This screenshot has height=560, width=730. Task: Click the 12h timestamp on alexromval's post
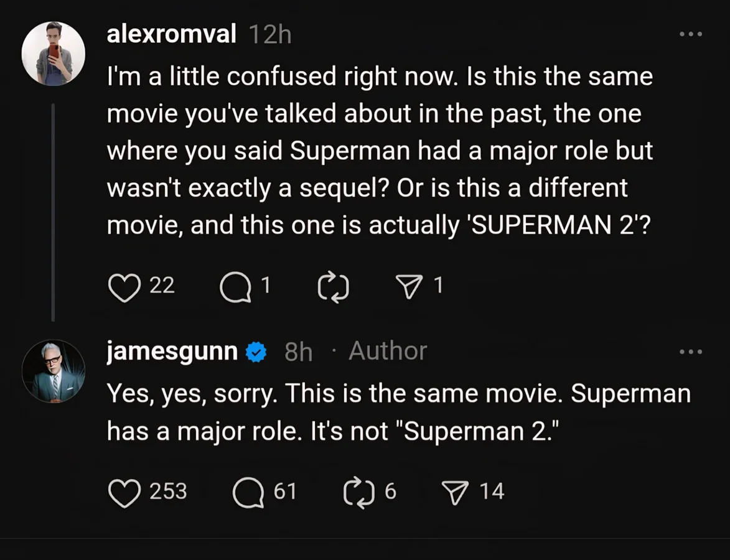click(269, 35)
